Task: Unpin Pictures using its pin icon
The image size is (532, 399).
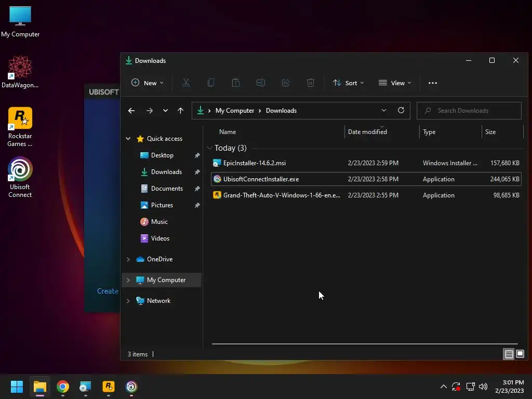Action: point(197,205)
